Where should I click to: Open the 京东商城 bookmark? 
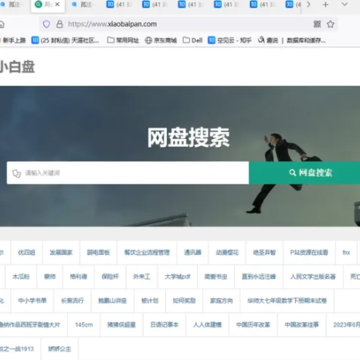point(161,40)
